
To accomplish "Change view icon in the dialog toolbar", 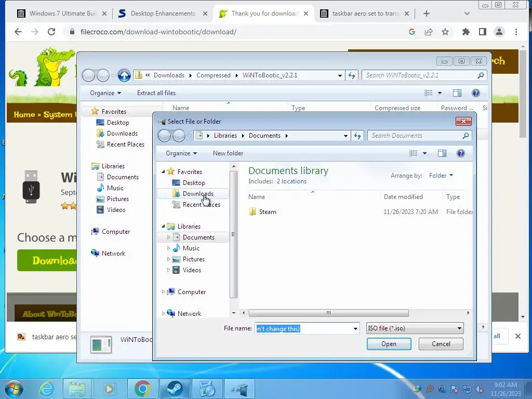I will [x=413, y=153].
